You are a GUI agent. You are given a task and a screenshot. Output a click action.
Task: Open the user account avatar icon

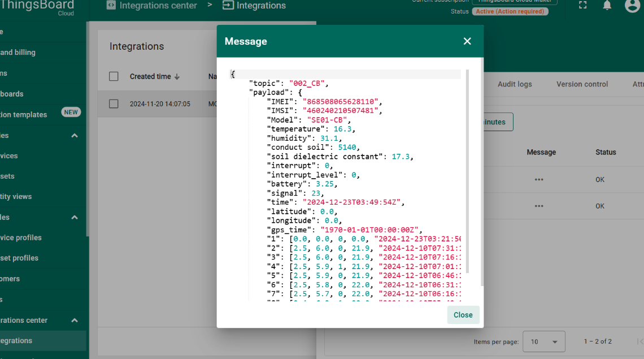(633, 5)
